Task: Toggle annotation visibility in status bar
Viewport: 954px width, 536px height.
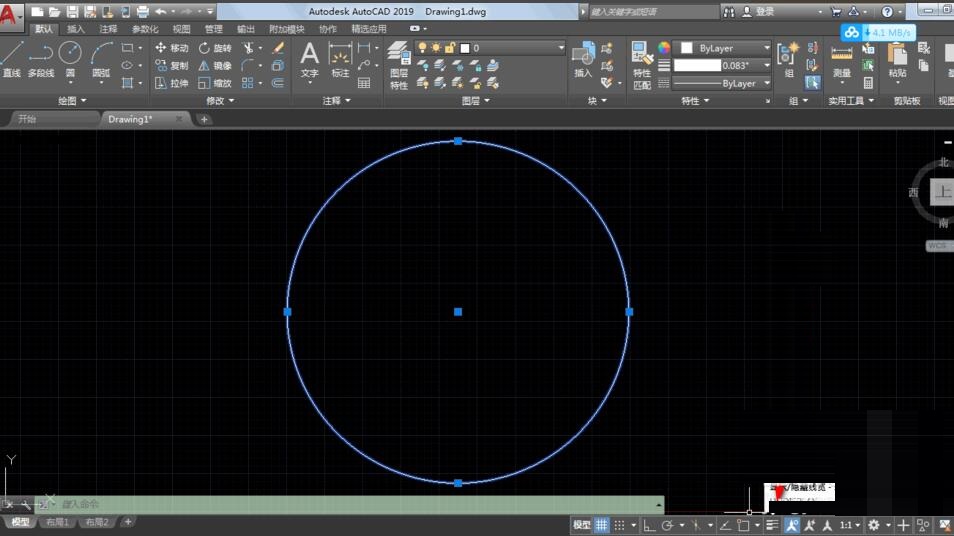Action: pyautogui.click(x=792, y=524)
